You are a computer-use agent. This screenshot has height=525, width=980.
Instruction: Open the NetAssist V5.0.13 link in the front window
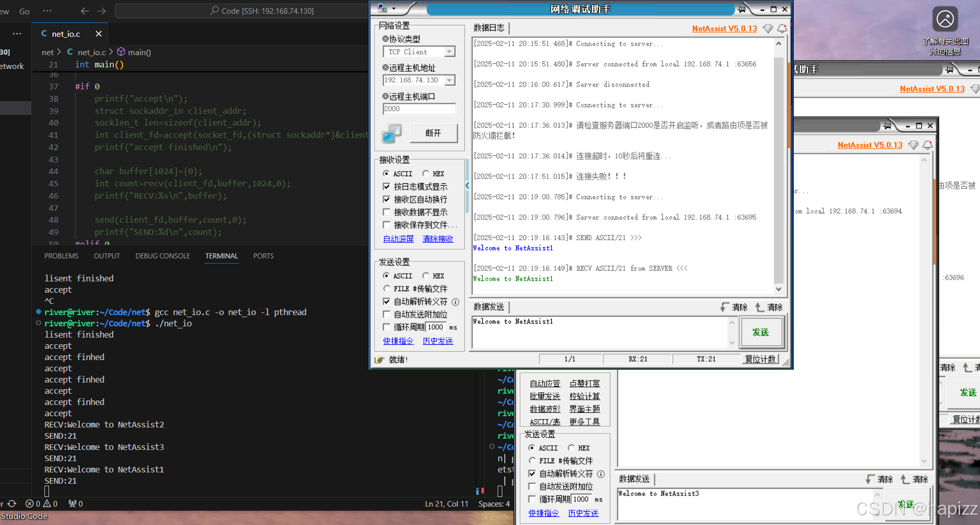pos(724,29)
